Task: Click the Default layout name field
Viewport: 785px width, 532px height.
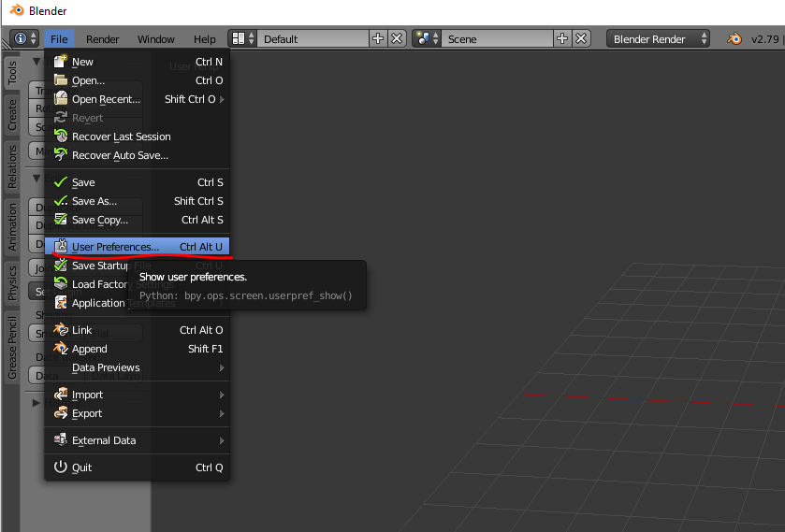Action: point(313,38)
